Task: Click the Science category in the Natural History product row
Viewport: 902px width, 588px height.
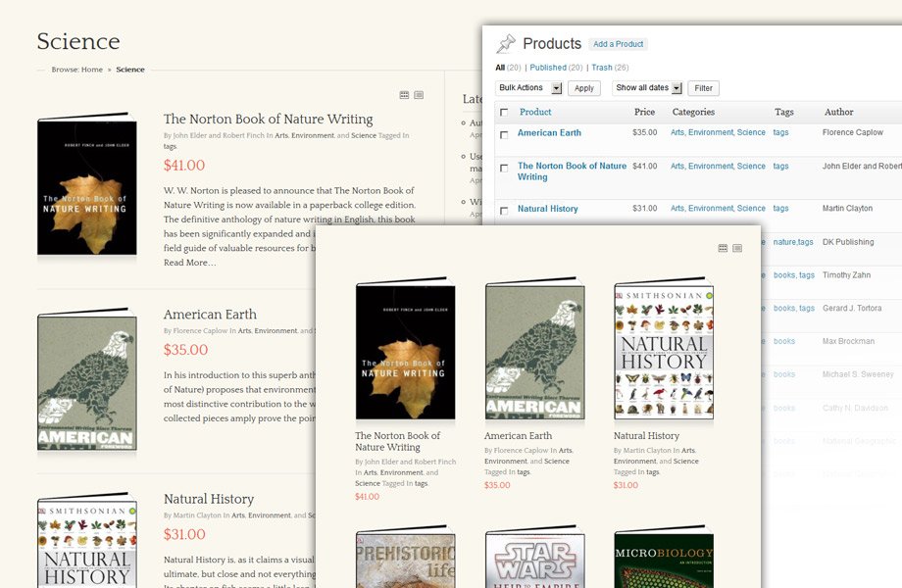Action: [x=751, y=208]
